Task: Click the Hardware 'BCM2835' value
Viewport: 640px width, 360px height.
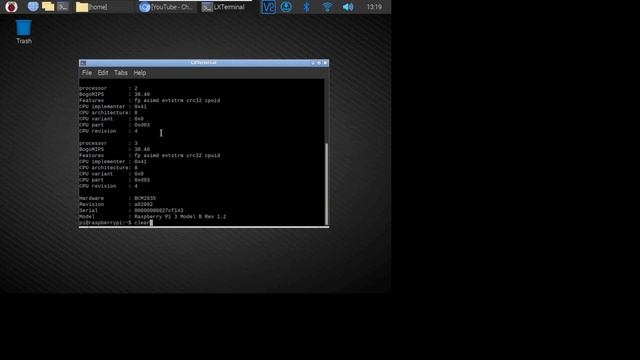Action: [x=145, y=198]
